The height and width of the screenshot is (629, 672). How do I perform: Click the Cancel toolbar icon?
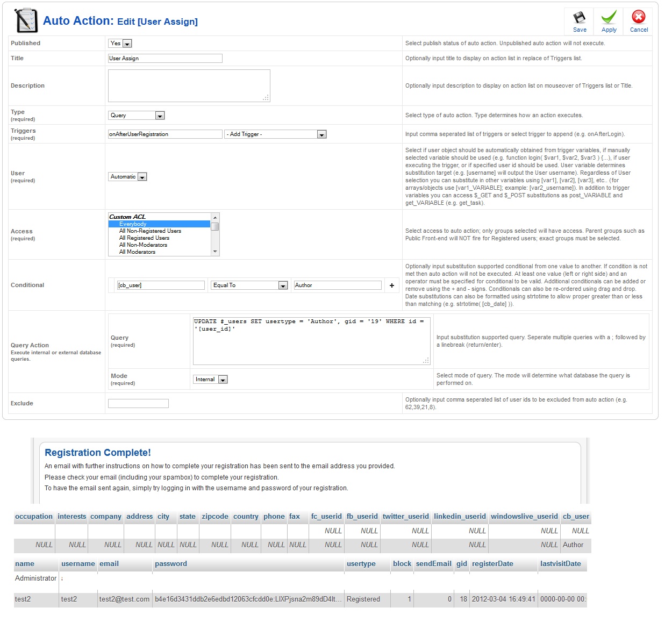click(639, 17)
